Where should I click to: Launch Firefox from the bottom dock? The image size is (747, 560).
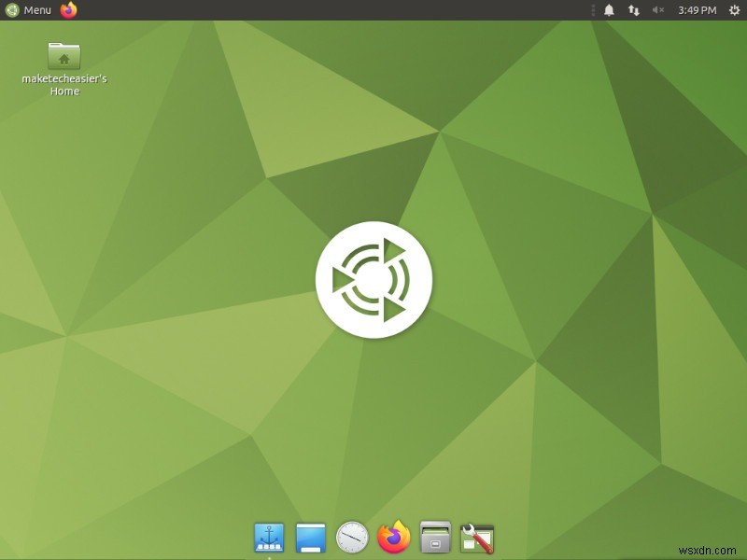394,538
